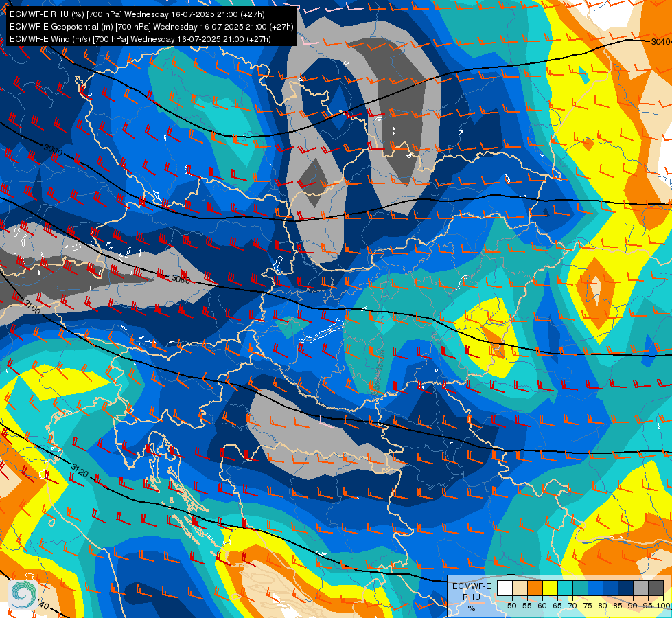The width and height of the screenshot is (672, 618).
Task: Click the % unit label in the legend
Action: (x=472, y=608)
